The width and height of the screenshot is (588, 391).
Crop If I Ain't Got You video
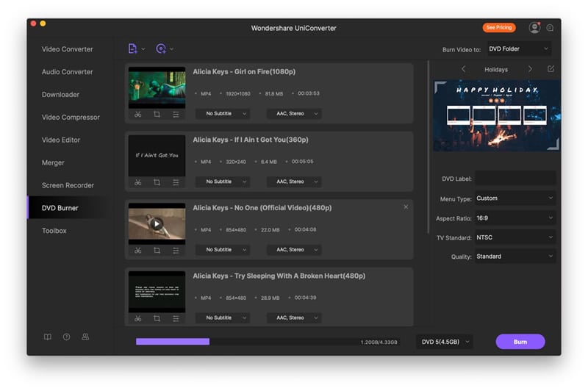click(x=157, y=182)
